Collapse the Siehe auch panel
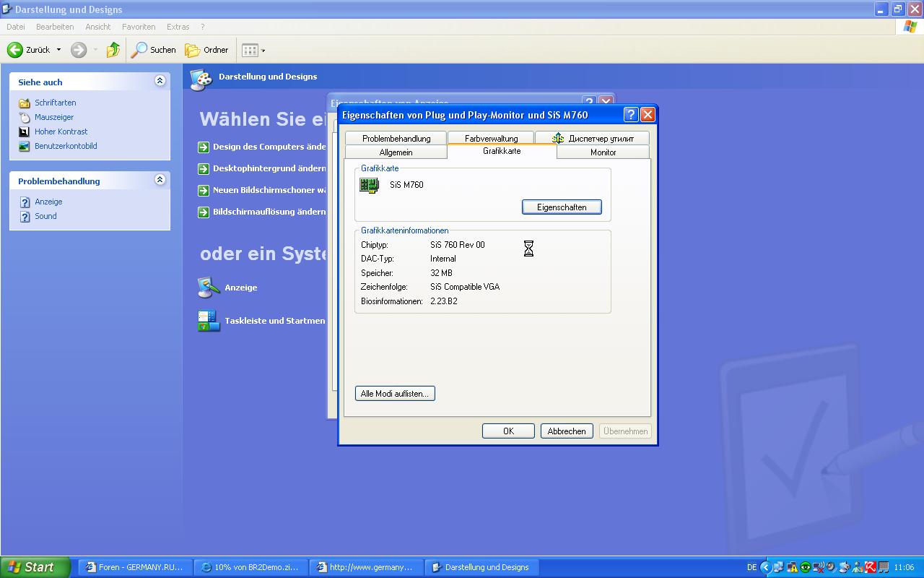924x578 pixels. click(x=160, y=81)
